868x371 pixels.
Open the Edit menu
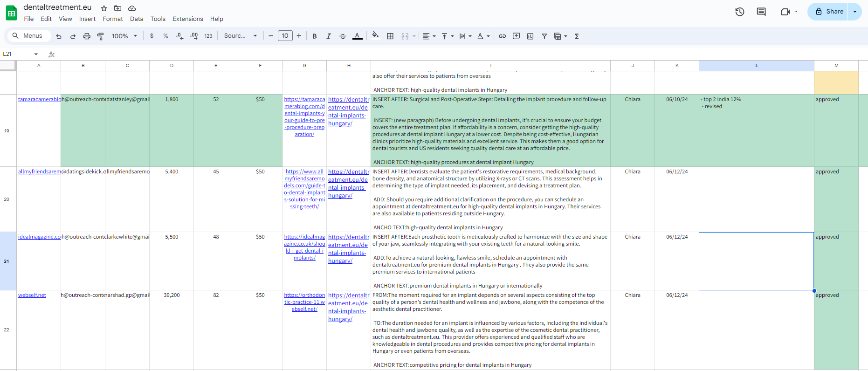point(46,19)
